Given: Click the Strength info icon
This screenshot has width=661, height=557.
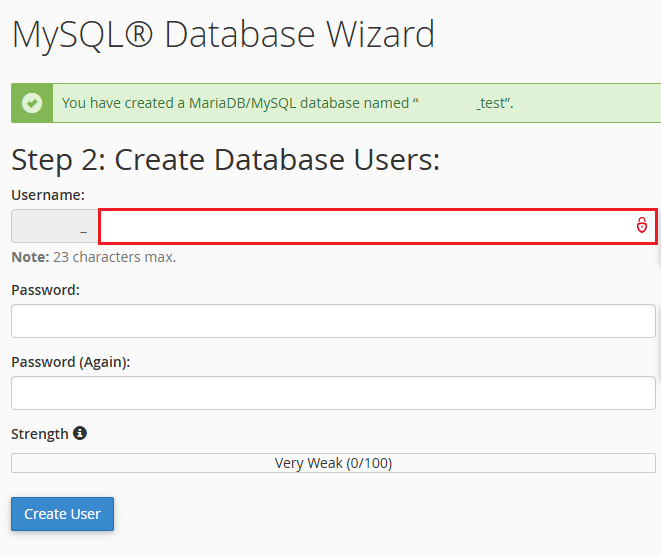Looking at the screenshot, I should [x=80, y=433].
